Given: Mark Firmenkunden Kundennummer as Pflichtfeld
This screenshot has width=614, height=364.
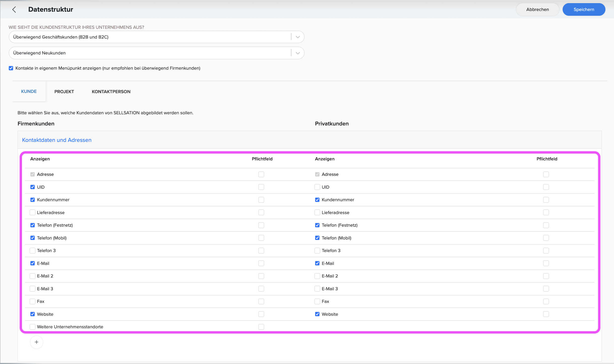Looking at the screenshot, I should click(x=261, y=200).
